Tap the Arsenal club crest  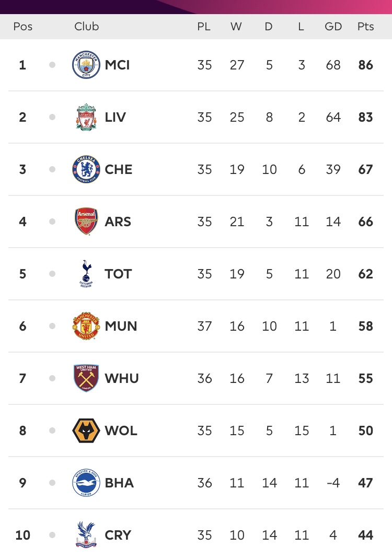(86, 222)
